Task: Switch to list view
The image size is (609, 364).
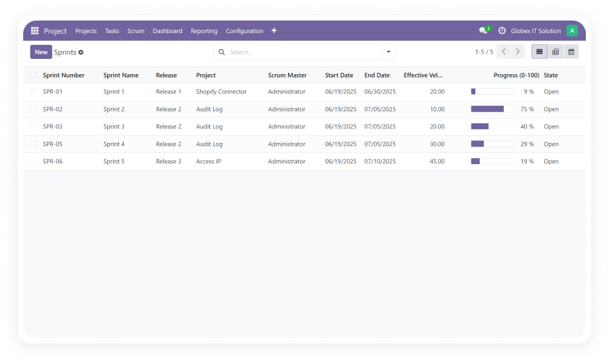Action: tap(539, 52)
